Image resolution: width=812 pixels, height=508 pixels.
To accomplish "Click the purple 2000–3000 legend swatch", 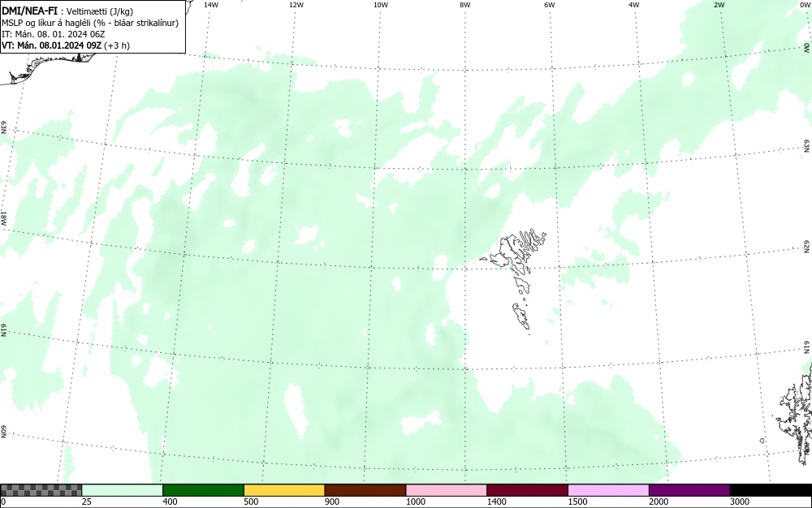I will tap(689, 490).
